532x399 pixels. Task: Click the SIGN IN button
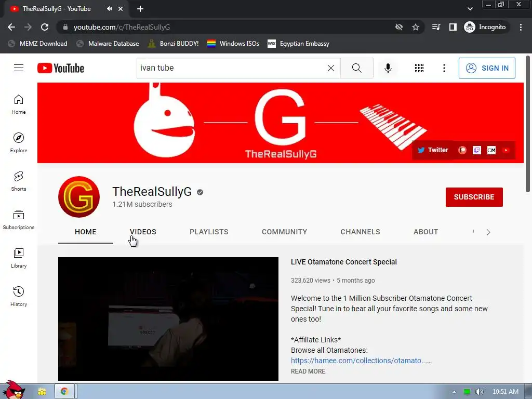pos(487,68)
